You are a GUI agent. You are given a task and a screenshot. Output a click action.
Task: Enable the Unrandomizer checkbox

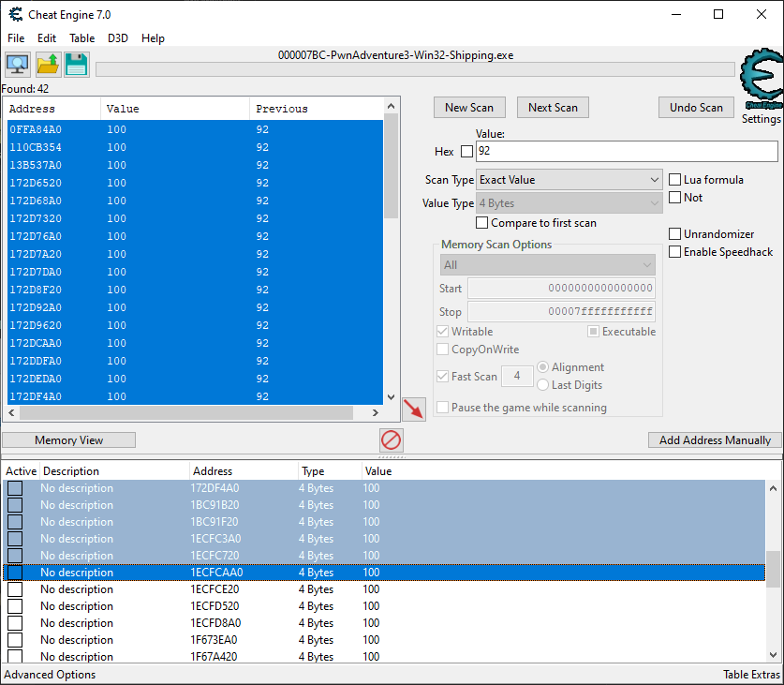point(675,233)
